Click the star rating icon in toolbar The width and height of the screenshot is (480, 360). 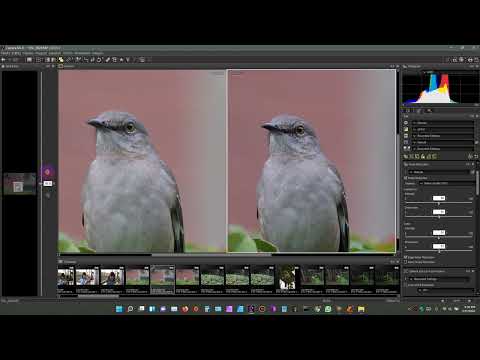[121, 60]
